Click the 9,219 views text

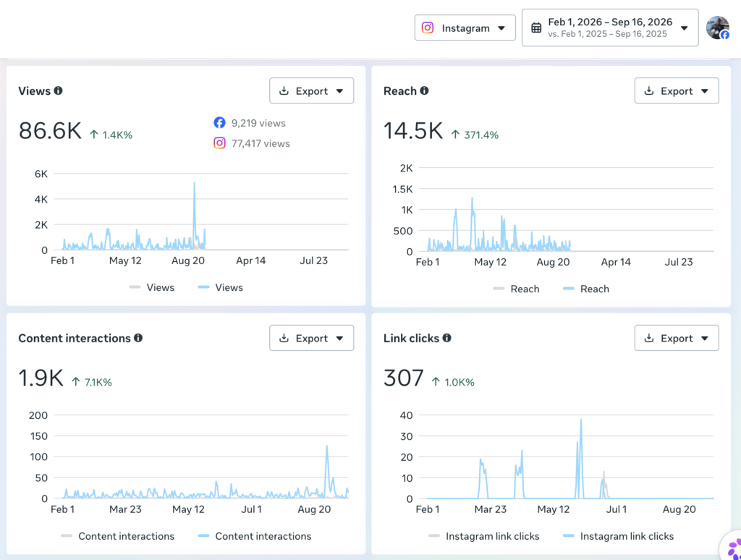[258, 123]
